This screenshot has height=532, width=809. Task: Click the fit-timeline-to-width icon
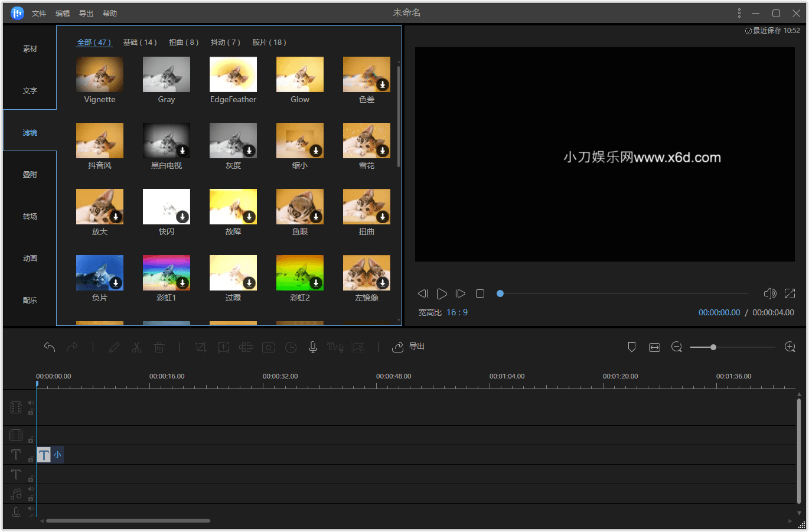(x=654, y=347)
